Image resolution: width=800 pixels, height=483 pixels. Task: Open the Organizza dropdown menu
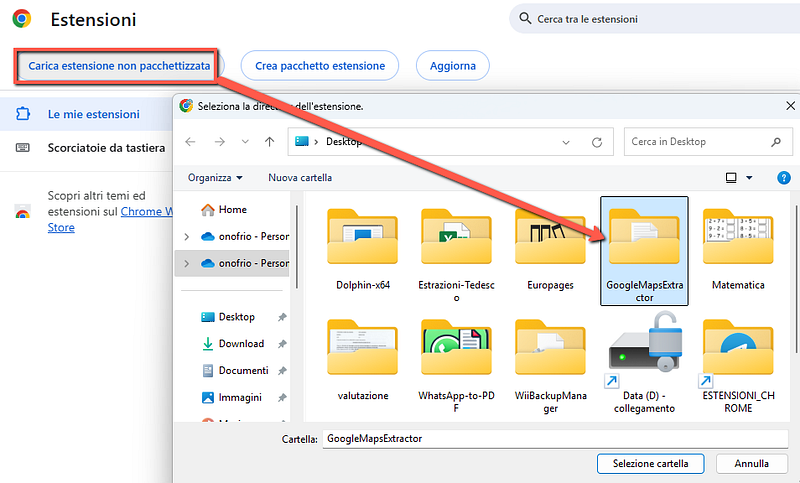pyautogui.click(x=215, y=177)
